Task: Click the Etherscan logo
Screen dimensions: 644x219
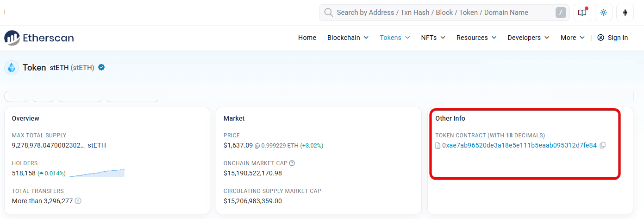Action: coord(39,38)
